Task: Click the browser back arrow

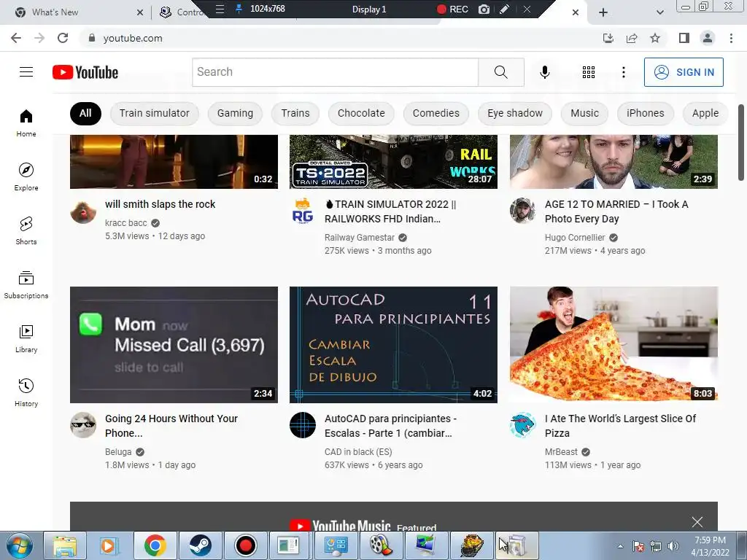Action: pos(16,38)
